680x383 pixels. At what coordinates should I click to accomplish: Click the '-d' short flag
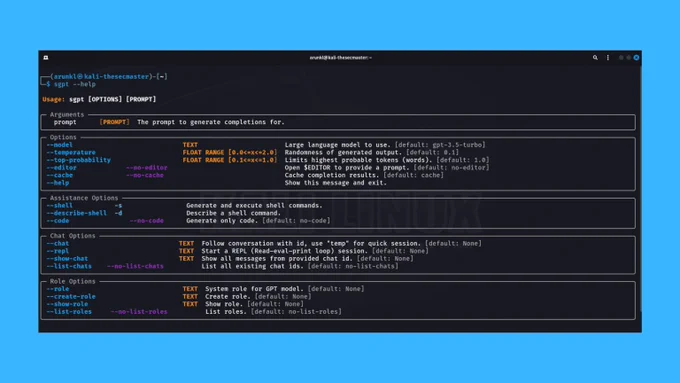coord(118,213)
